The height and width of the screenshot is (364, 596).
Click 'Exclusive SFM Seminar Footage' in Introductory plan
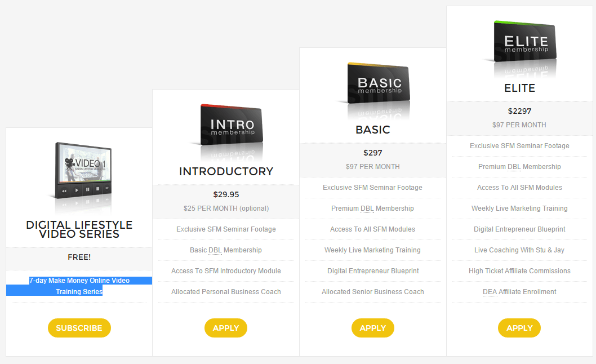click(x=226, y=229)
